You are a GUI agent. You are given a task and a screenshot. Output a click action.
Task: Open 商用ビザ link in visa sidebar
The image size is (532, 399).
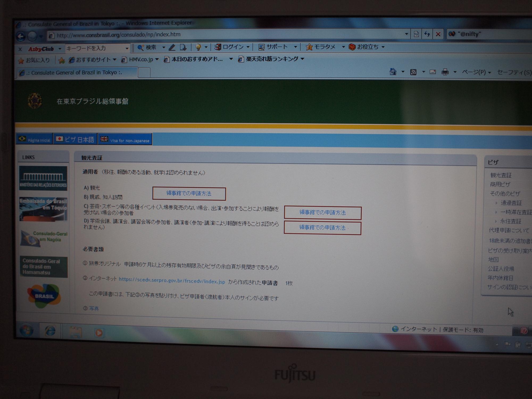point(500,184)
